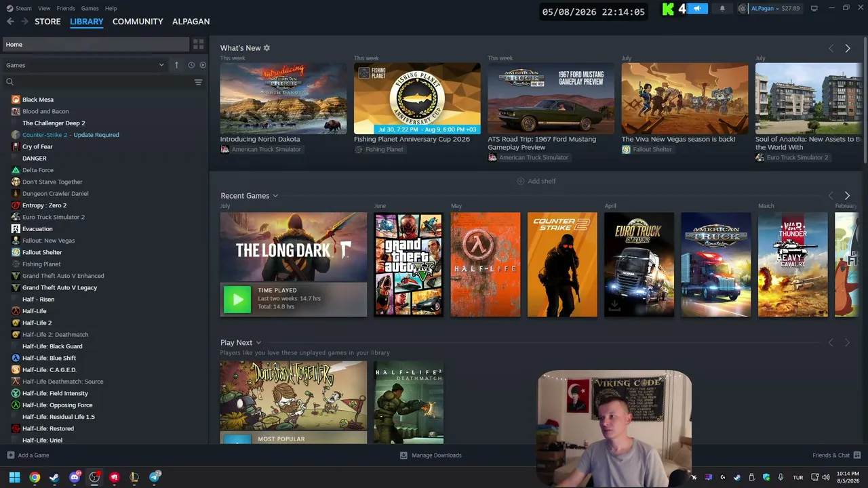Play The Long Dark with green button
Screen dimensions: 868x488
tap(237, 300)
